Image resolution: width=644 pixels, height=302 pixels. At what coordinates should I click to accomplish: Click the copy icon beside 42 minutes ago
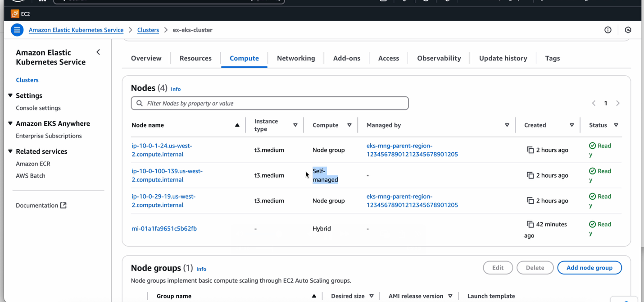coord(530,224)
